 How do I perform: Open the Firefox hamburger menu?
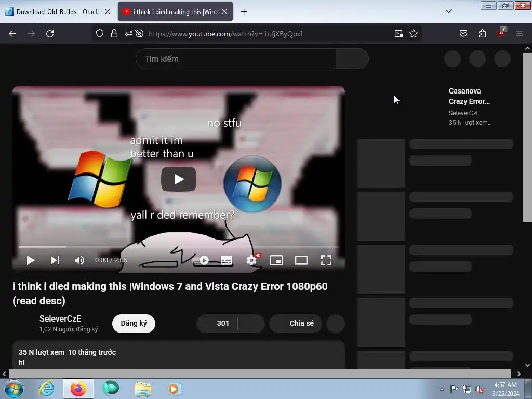[520, 34]
